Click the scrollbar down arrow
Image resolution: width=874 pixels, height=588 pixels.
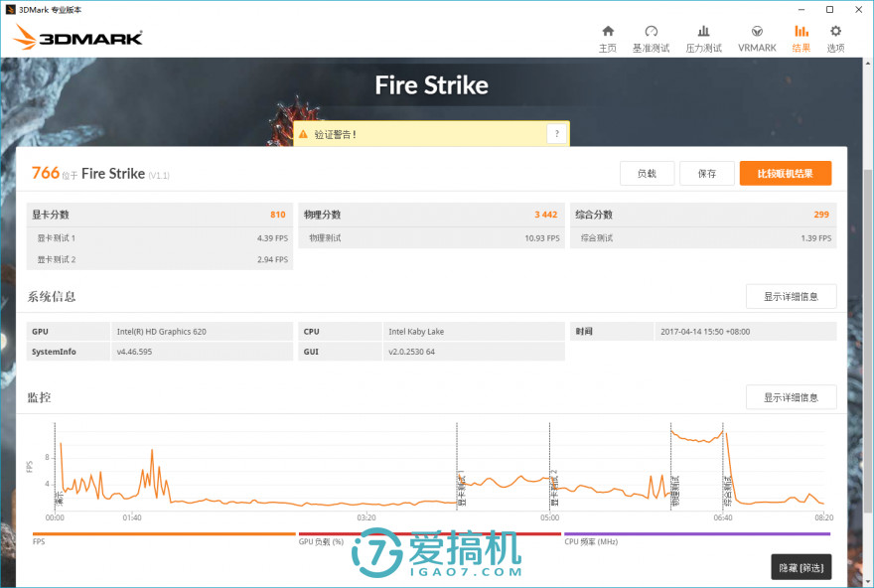coord(867,581)
